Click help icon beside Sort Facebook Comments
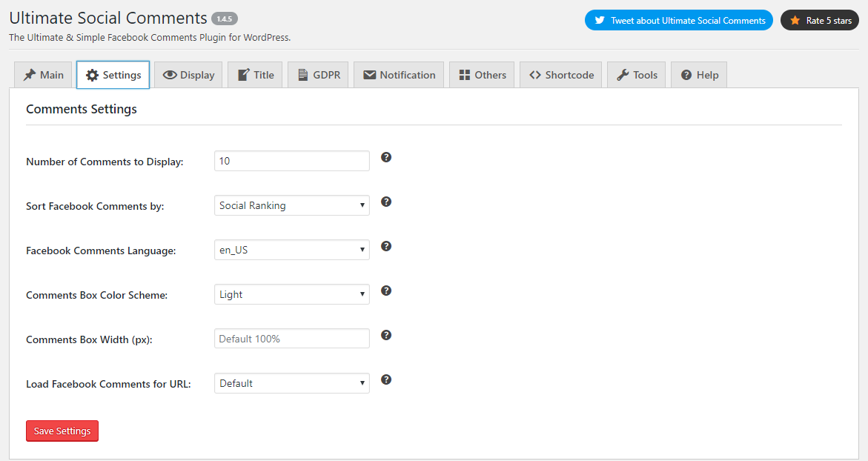The height and width of the screenshot is (461, 868). [x=386, y=202]
